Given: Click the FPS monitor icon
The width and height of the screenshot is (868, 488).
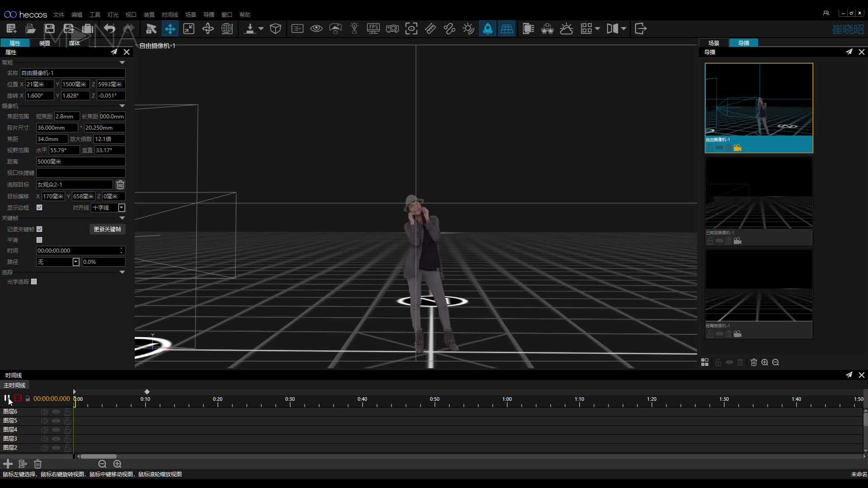Looking at the screenshot, I should point(373,29).
